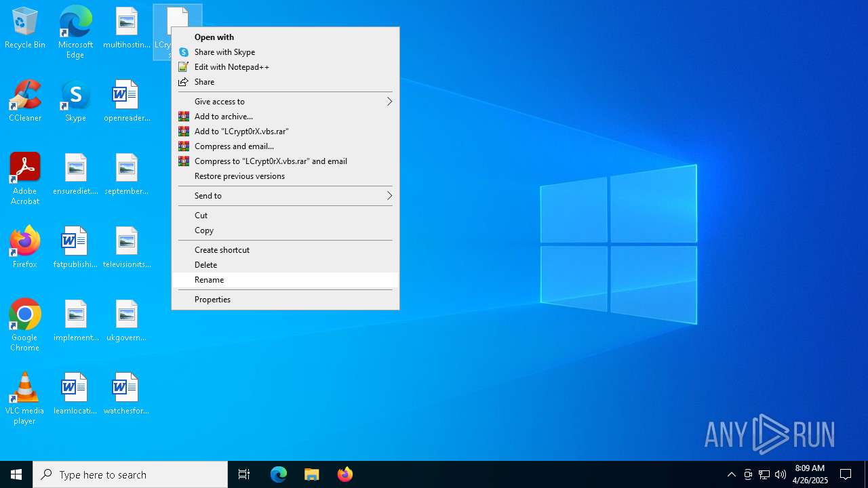Open Properties from the context menu
The width and height of the screenshot is (868, 488).
click(x=285, y=300)
